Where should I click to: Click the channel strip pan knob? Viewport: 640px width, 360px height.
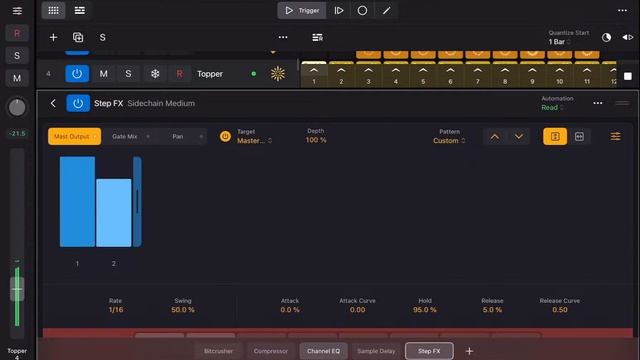[17, 107]
